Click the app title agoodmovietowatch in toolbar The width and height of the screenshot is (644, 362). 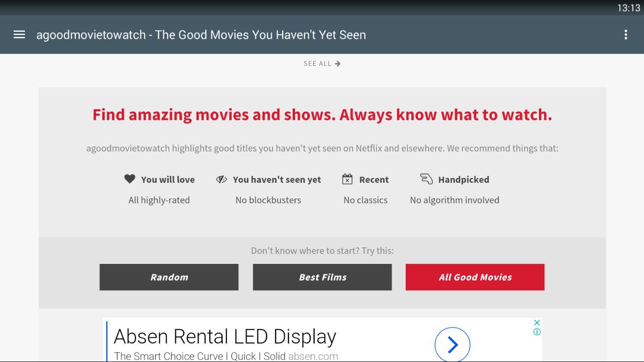pos(201,35)
